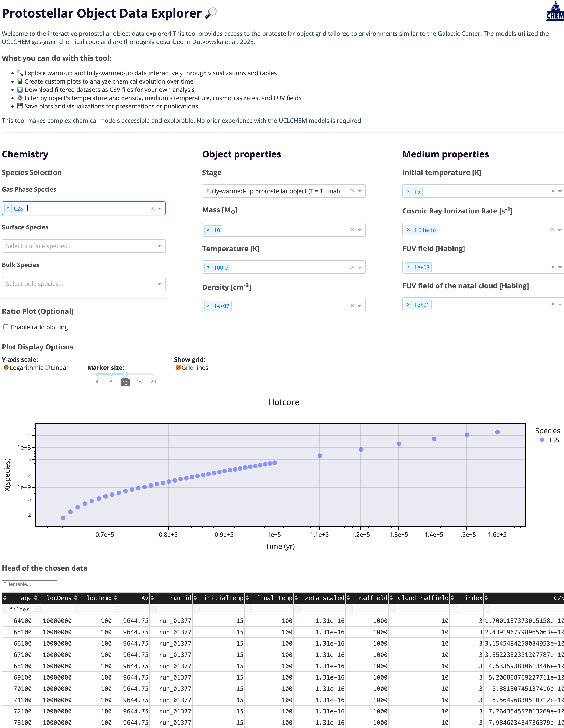The image size is (564, 728).
Task: Enable ratio plotting
Action: (6, 327)
